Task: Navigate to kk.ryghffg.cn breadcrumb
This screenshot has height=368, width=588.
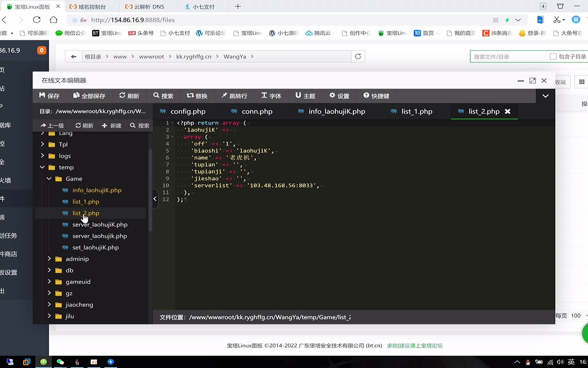Action: (194, 57)
